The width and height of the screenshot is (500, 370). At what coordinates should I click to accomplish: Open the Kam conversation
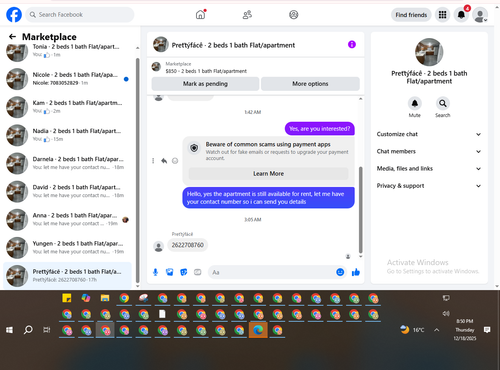tap(68, 107)
